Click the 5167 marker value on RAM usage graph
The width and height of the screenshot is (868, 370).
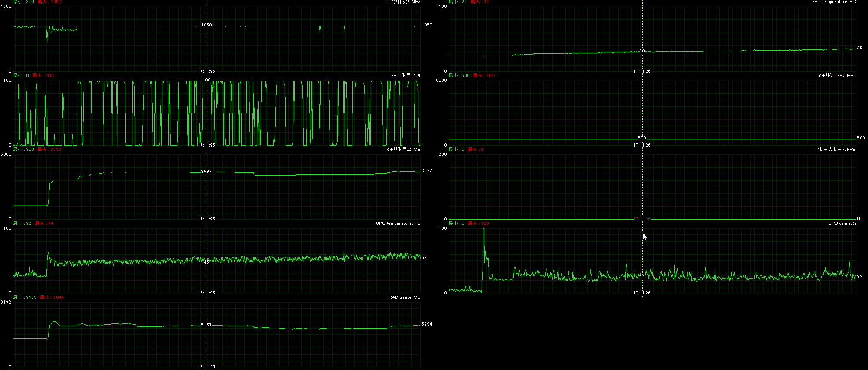pos(206,325)
